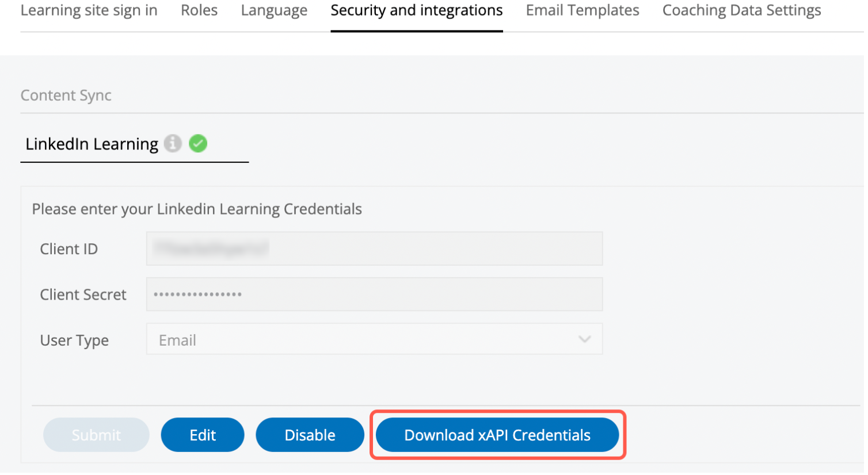Viewport: 868px width, 475px height.
Task: Click the Submit button
Action: point(96,435)
